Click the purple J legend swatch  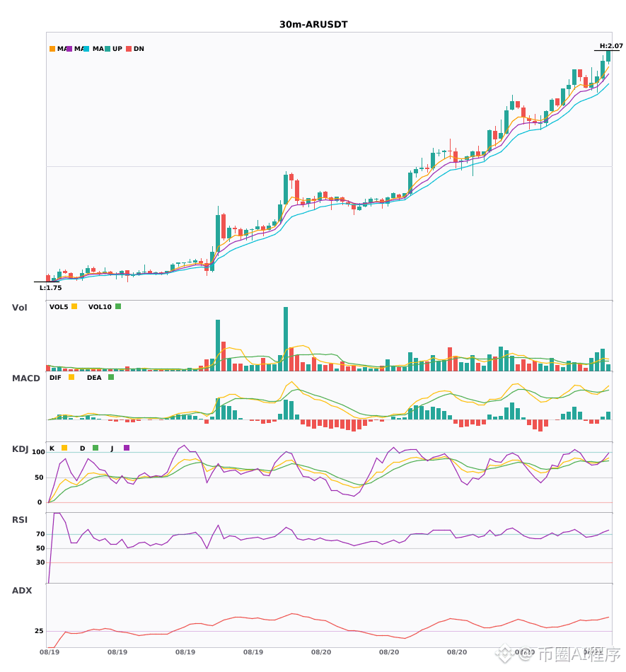(x=127, y=448)
